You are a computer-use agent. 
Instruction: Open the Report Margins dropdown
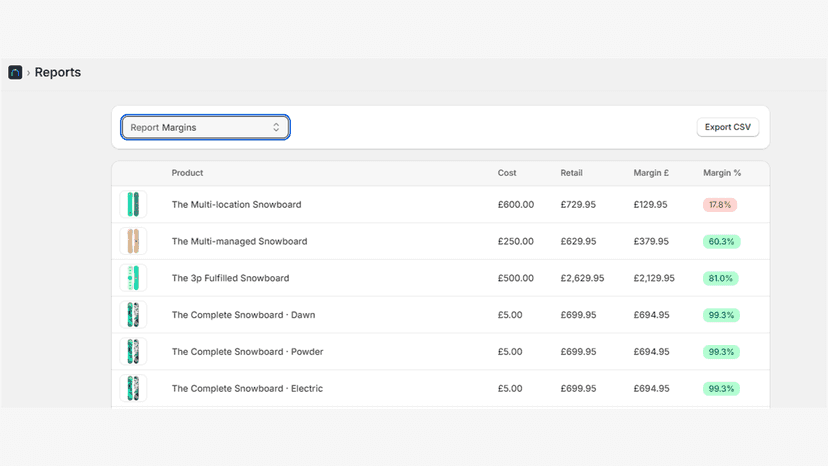(x=205, y=127)
